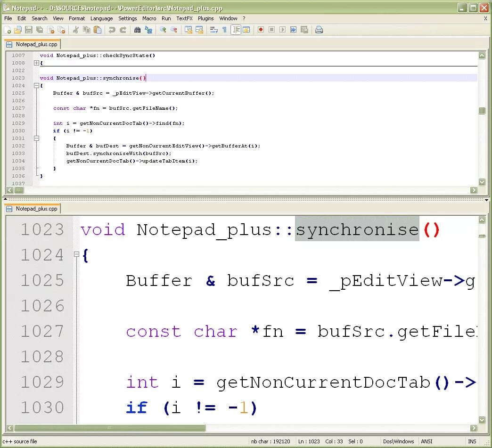Image resolution: width=492 pixels, height=448 pixels.
Task: Click upper view scroll-right arrow
Action: (474, 190)
